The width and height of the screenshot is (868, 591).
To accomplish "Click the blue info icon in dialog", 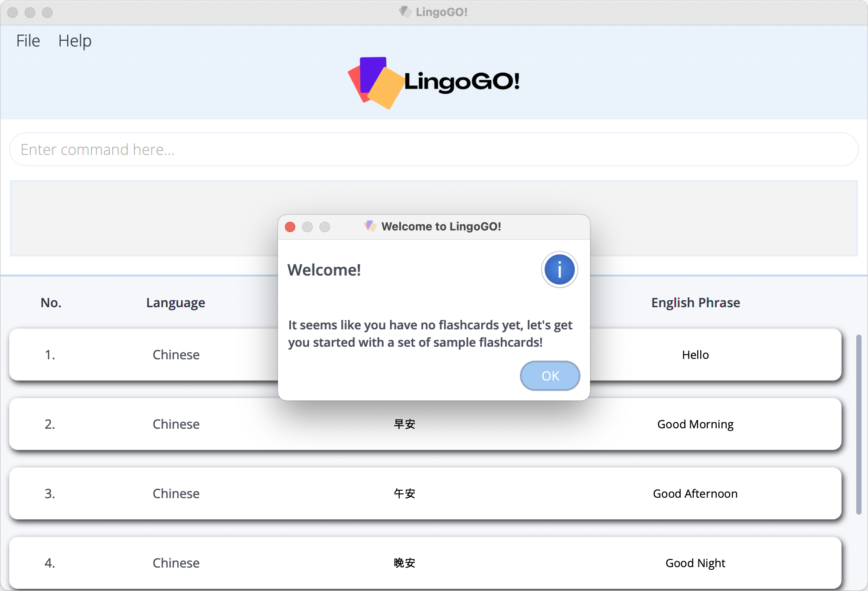I will click(x=559, y=269).
